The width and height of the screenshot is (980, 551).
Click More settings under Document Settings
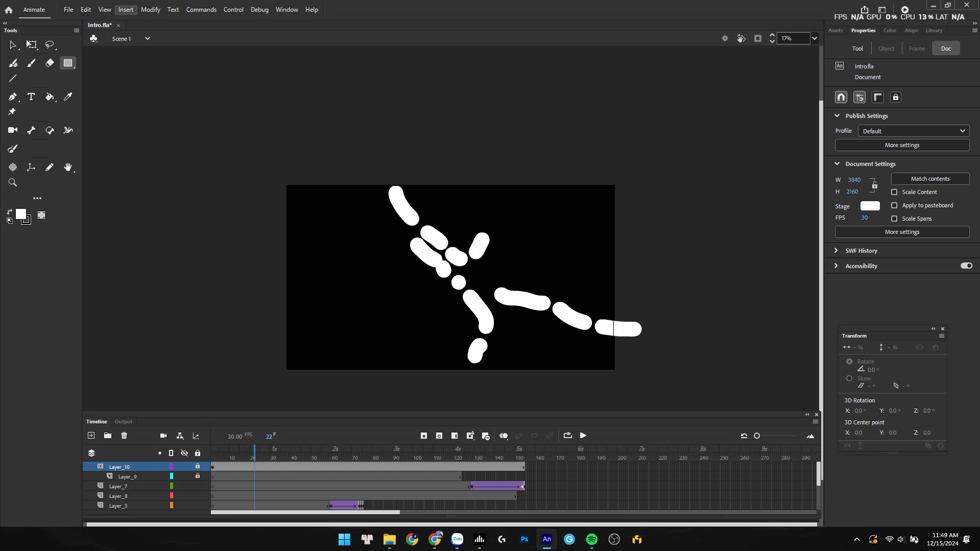point(902,232)
